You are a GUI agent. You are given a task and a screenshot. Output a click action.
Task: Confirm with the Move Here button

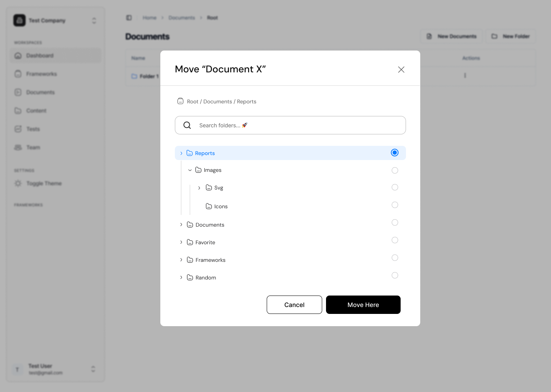pos(363,305)
